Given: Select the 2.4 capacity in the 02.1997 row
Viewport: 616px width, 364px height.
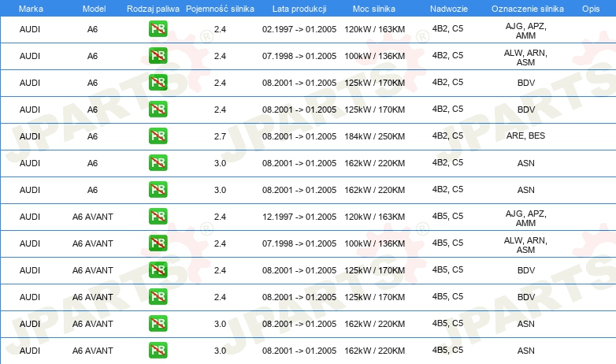Looking at the screenshot, I should pos(220,29).
